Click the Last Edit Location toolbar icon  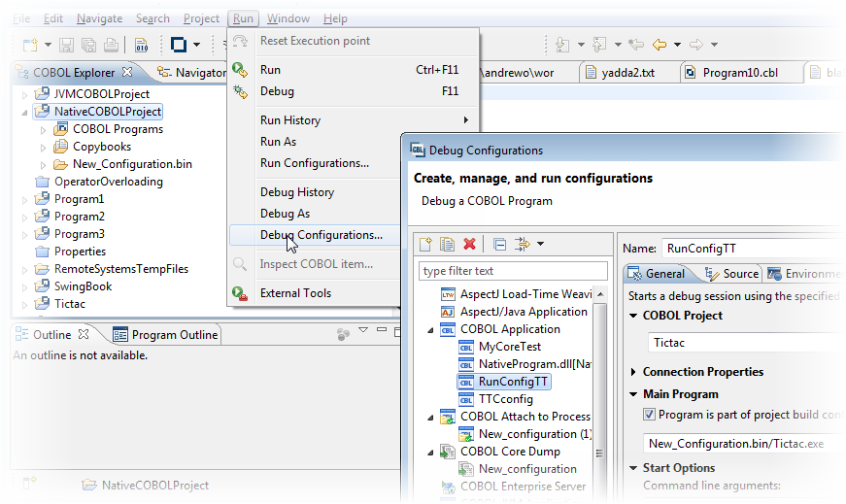636,45
